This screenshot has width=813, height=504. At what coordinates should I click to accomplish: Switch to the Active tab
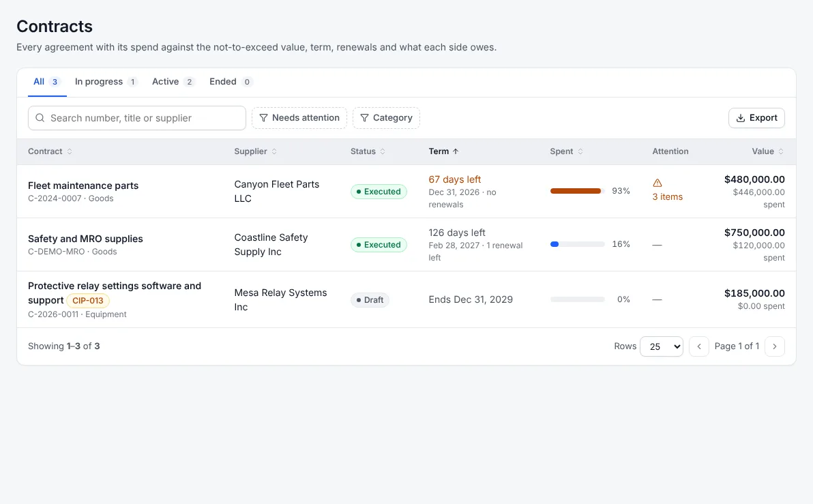click(x=173, y=82)
